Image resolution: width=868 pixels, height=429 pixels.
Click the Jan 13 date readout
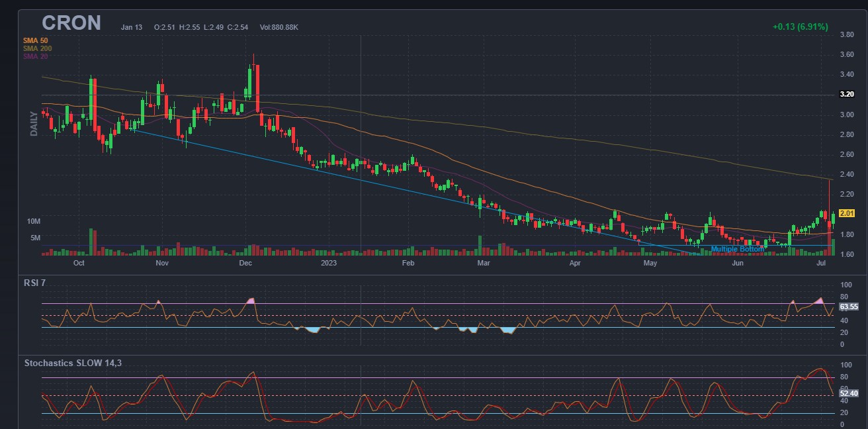pos(132,27)
